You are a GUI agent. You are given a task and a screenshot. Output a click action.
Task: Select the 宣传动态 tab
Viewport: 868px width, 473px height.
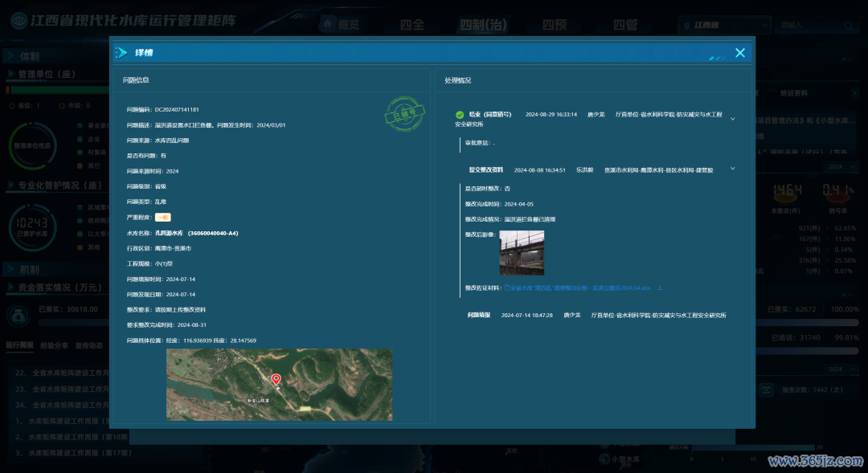coord(89,345)
